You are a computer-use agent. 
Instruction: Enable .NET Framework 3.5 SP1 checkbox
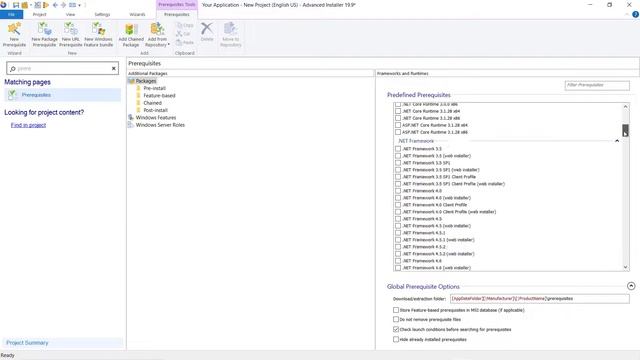[x=398, y=163]
